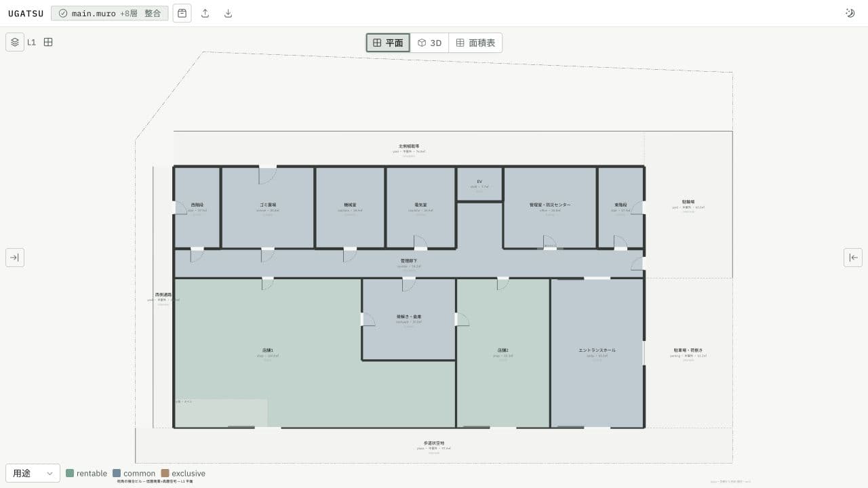The width and height of the screenshot is (868, 488).
Task: Select the 西側通路 area label
Action: (x=163, y=295)
